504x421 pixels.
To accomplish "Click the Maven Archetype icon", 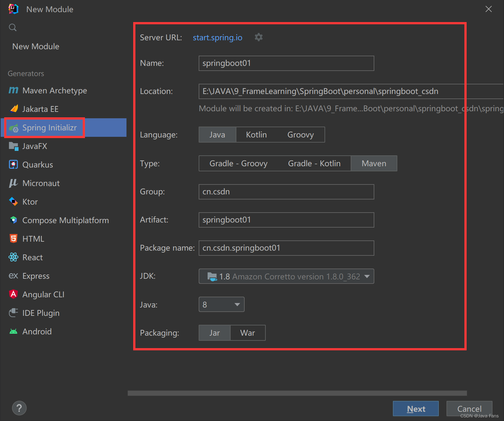I will [x=13, y=90].
